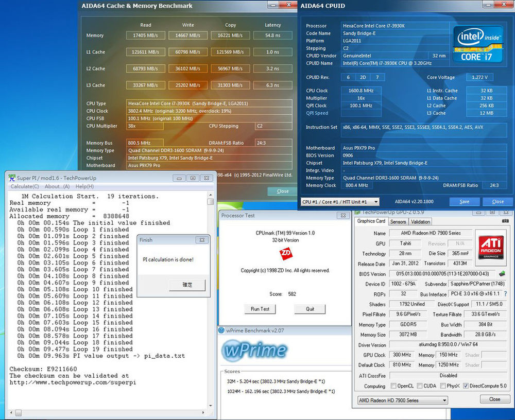Close the Finish dialog with X
This screenshot has height=420, width=515.
tap(202, 240)
